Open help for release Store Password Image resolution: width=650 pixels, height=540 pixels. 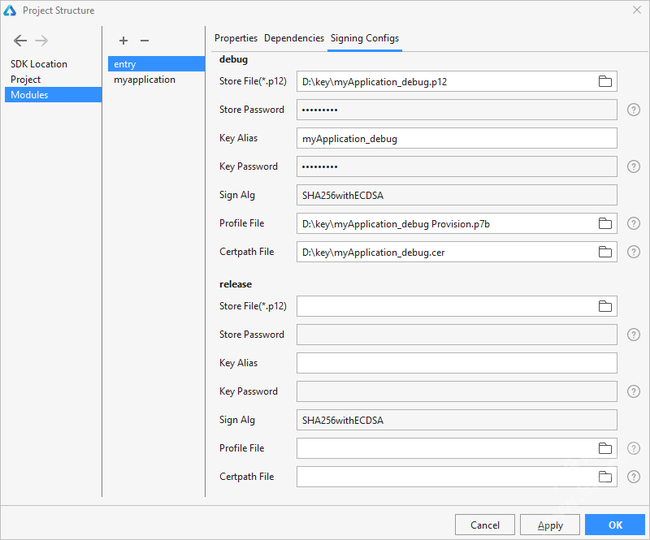pyautogui.click(x=633, y=334)
